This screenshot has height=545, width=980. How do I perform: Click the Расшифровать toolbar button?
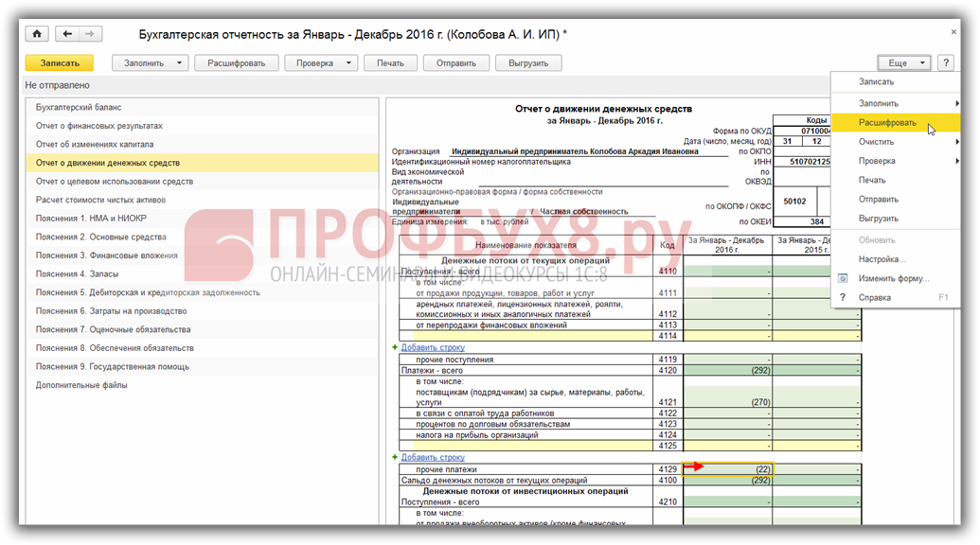pyautogui.click(x=237, y=63)
